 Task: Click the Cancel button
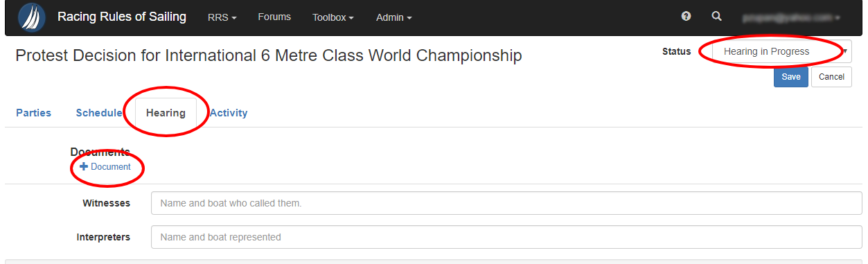[831, 77]
